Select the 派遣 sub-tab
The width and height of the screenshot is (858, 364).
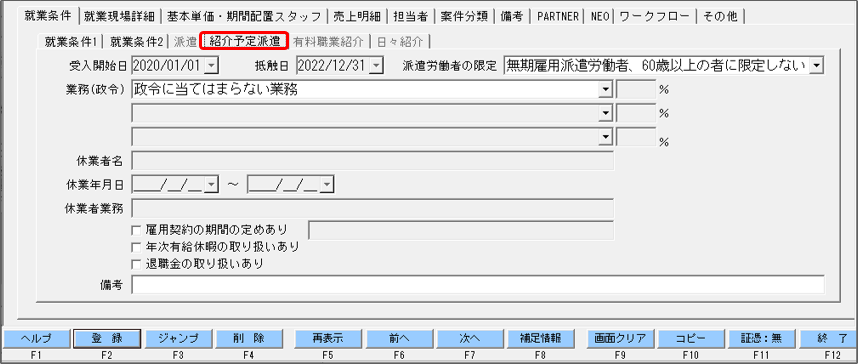184,42
